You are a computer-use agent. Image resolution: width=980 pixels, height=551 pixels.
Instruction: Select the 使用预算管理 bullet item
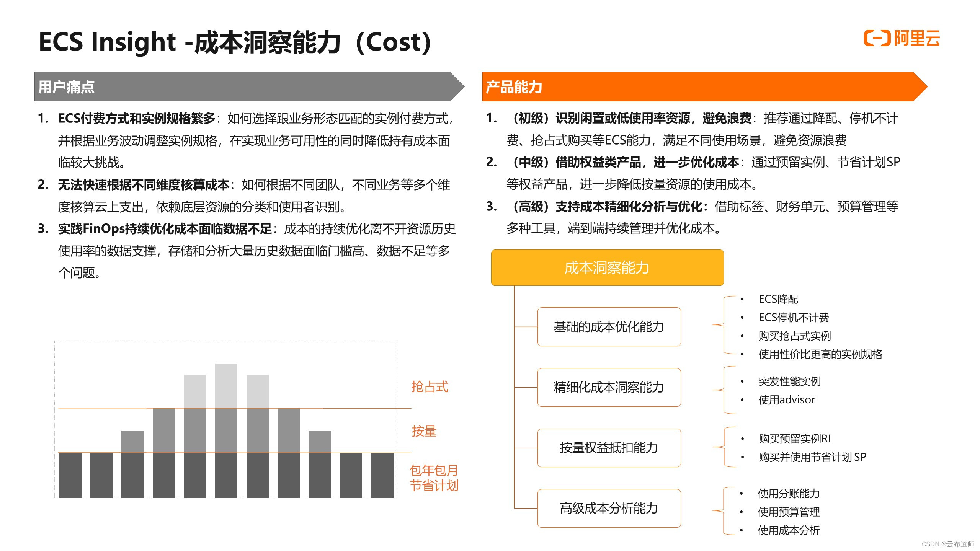[x=789, y=512]
